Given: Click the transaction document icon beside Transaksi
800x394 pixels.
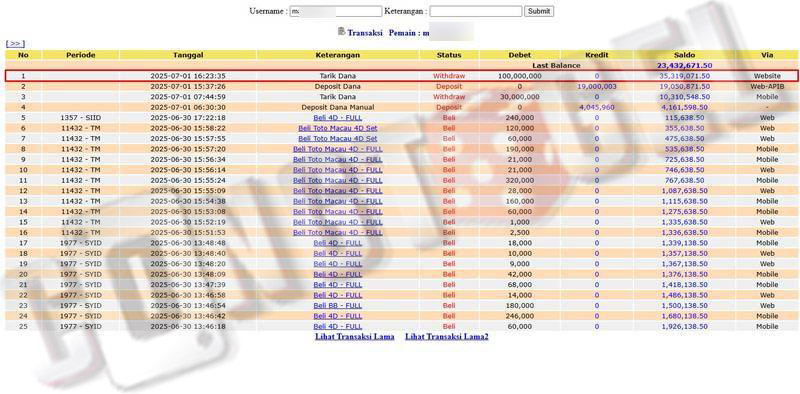Looking at the screenshot, I should (341, 31).
